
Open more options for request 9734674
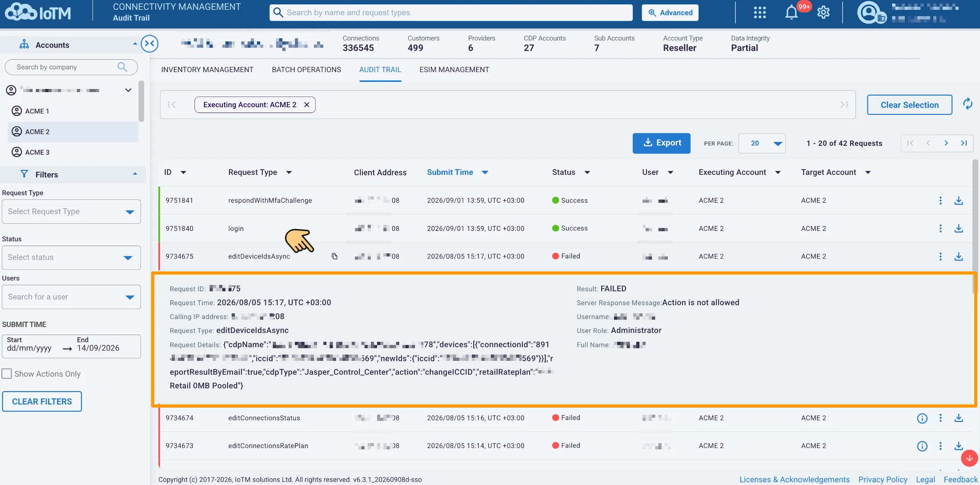tap(940, 418)
